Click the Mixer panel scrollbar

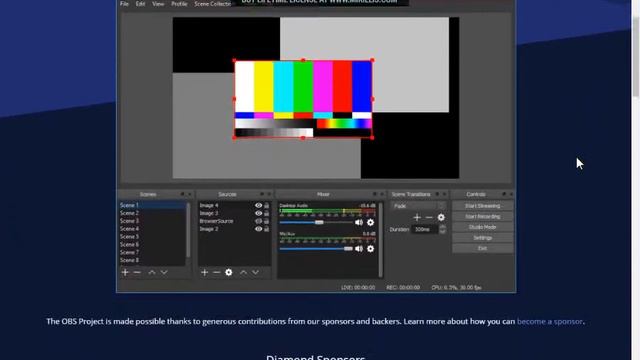pyautogui.click(x=381, y=240)
